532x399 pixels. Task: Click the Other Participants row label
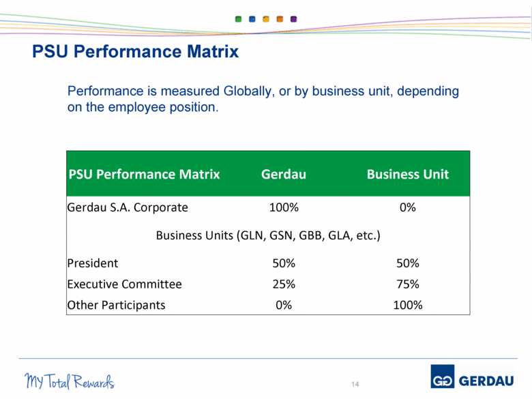pyautogui.click(x=116, y=305)
